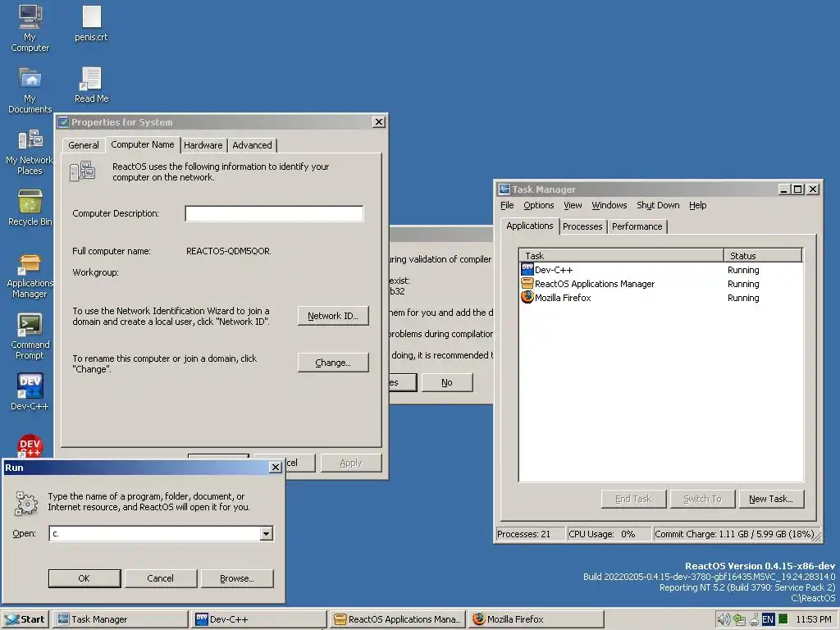Open the View menu in Task Manager
This screenshot has height=630, width=840.
573,205
